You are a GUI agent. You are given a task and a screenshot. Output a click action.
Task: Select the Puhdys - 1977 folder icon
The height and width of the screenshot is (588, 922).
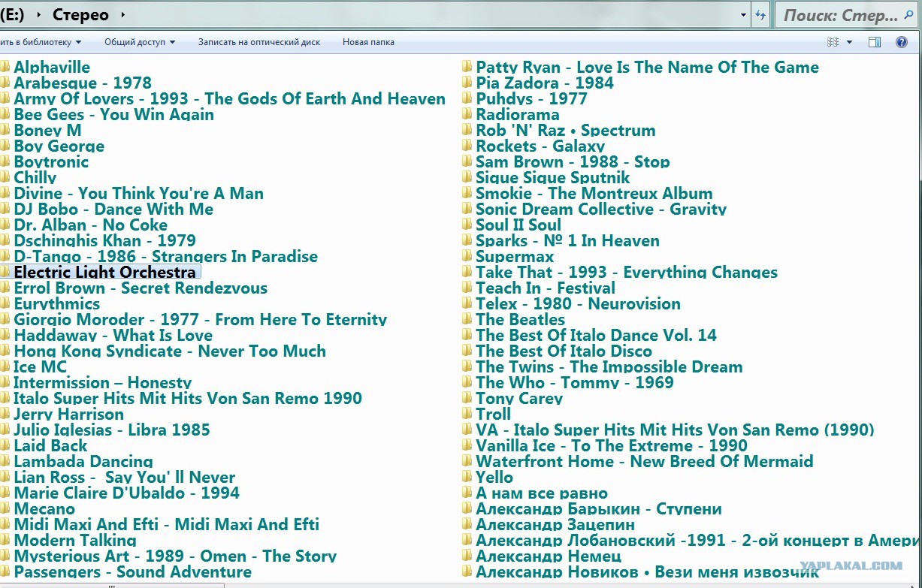467,98
